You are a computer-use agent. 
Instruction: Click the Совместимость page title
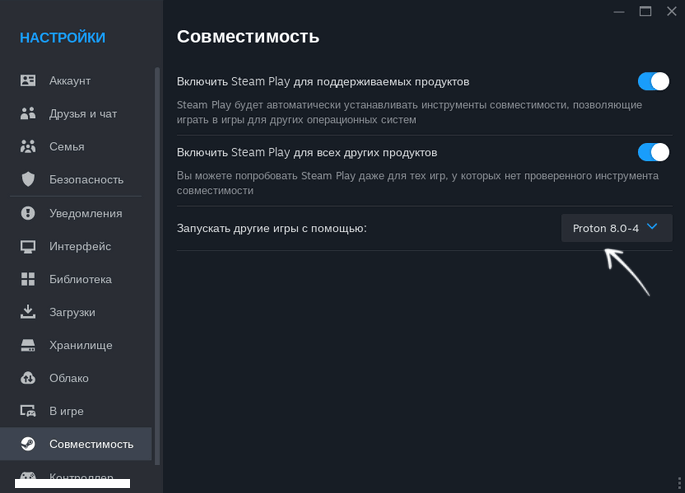click(248, 36)
